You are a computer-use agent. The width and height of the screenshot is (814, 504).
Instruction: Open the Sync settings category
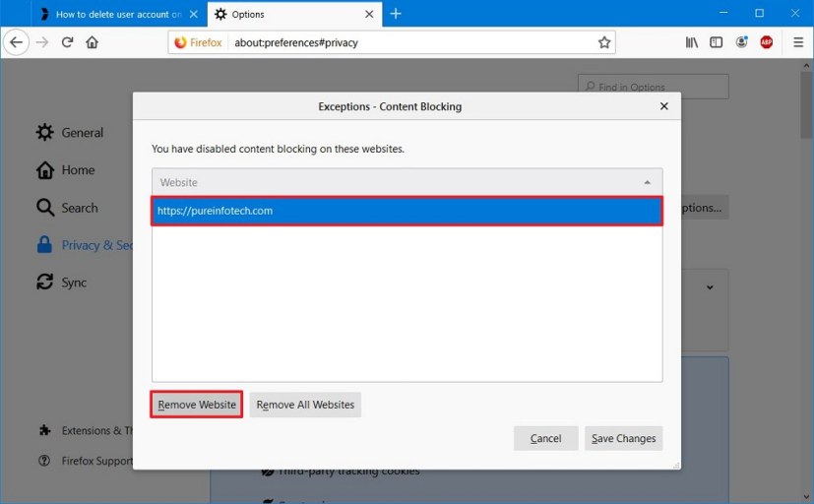pos(62,283)
